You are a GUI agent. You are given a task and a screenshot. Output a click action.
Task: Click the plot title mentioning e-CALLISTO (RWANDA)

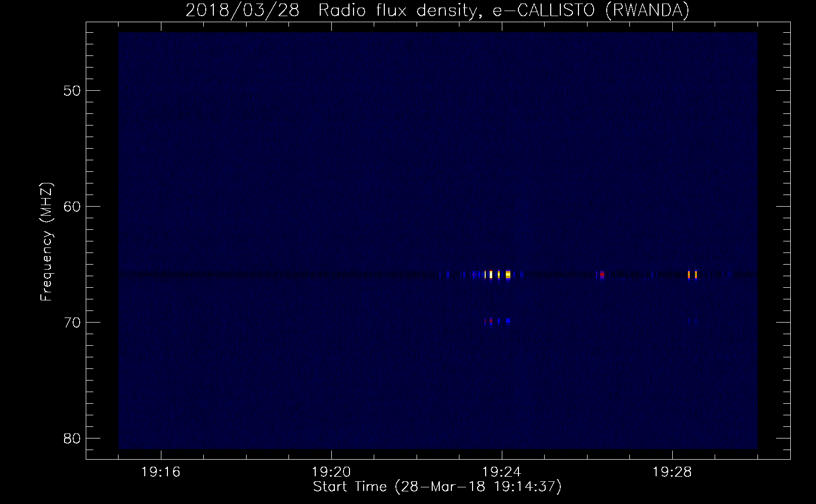[x=437, y=10]
